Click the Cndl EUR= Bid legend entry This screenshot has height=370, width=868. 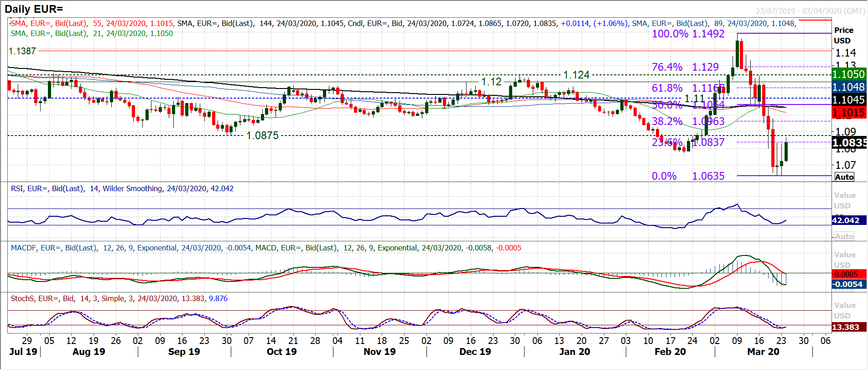coord(488,23)
